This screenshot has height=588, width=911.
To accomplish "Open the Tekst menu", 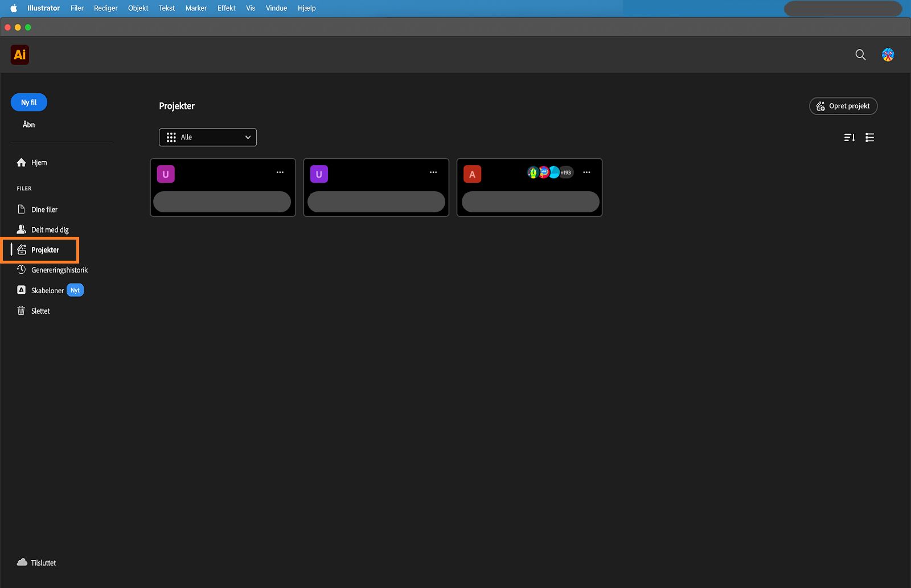I will [167, 8].
